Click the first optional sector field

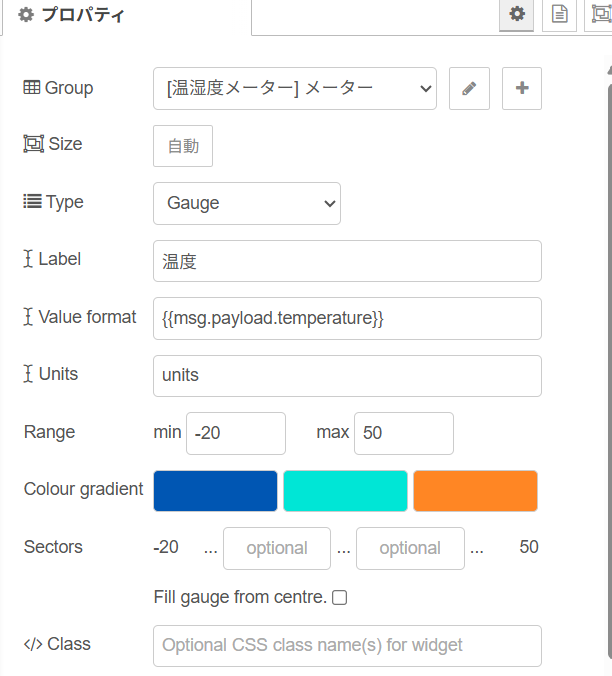(x=277, y=548)
